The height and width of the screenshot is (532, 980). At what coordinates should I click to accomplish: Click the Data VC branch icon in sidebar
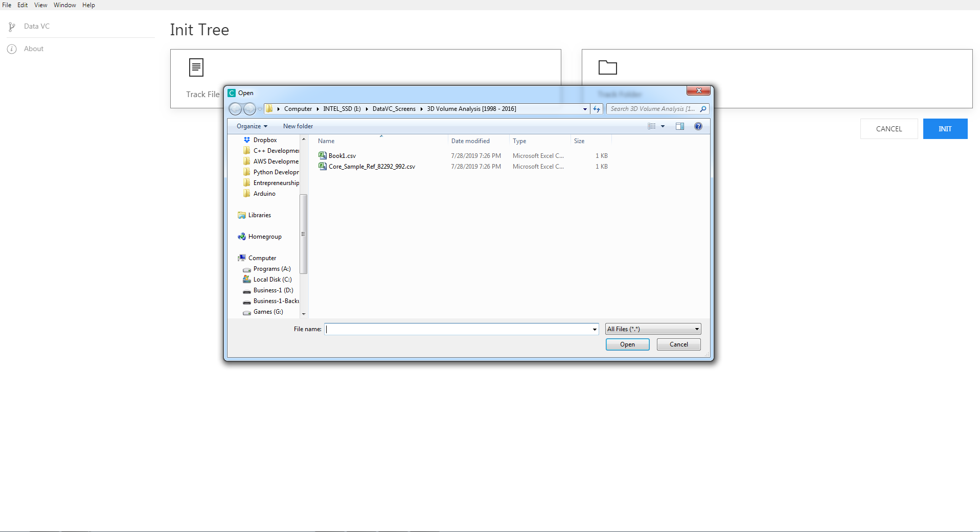pyautogui.click(x=12, y=27)
